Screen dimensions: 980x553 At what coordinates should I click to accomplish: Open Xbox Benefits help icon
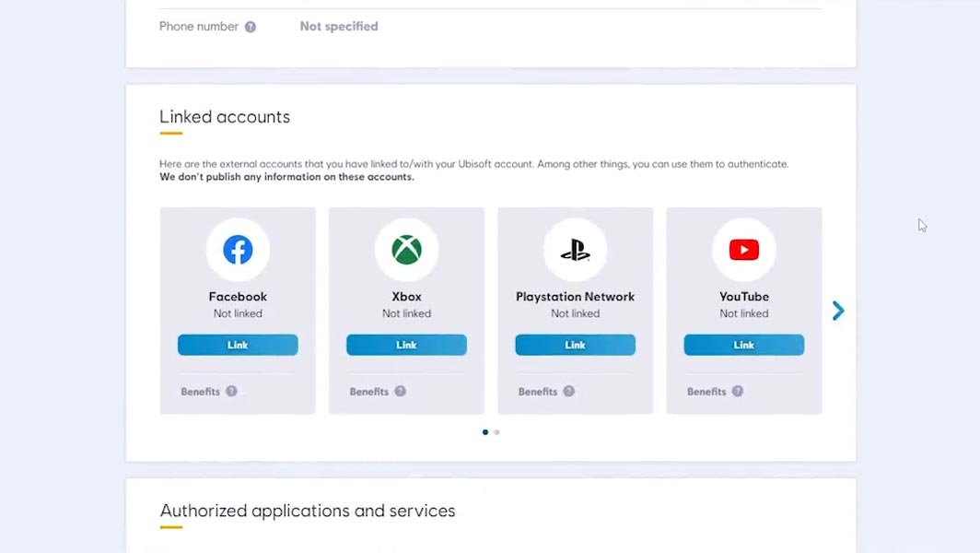click(x=400, y=391)
